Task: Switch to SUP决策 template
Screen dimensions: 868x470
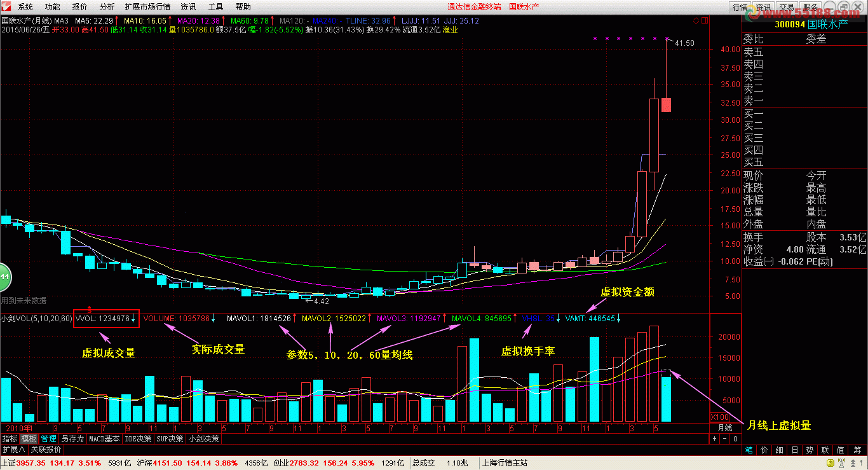Action: tap(170, 439)
